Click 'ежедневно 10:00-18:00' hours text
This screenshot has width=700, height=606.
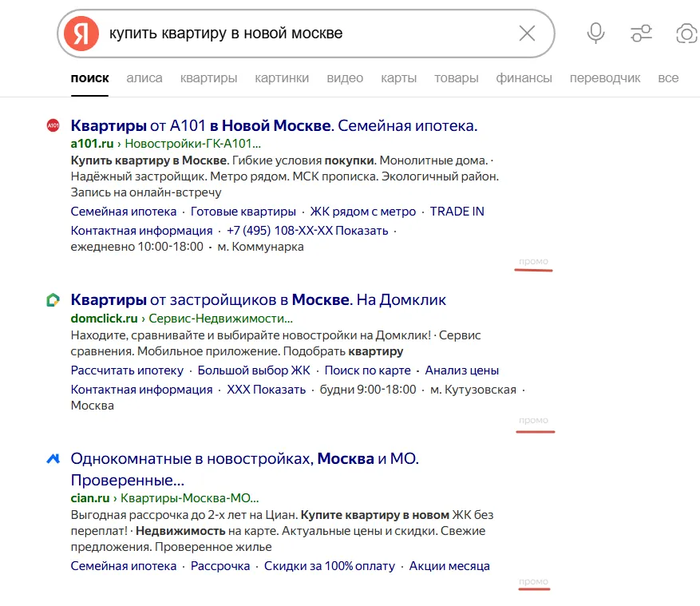(x=137, y=247)
